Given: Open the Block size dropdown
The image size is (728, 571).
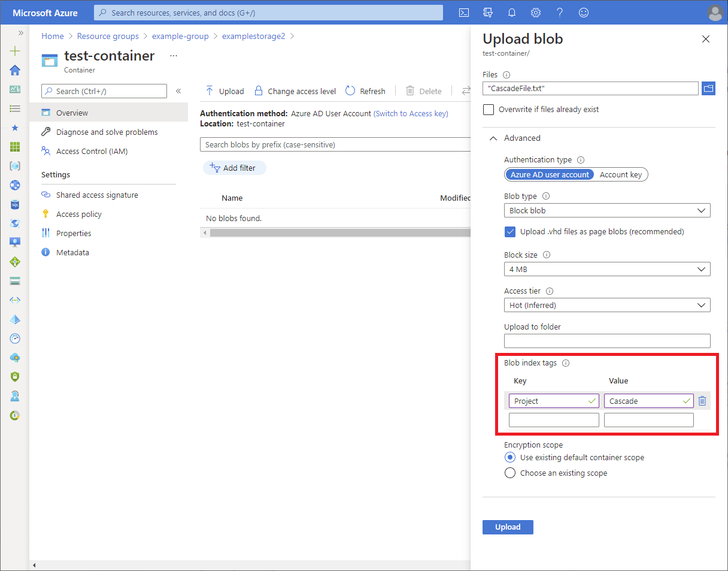Looking at the screenshot, I should coord(607,269).
